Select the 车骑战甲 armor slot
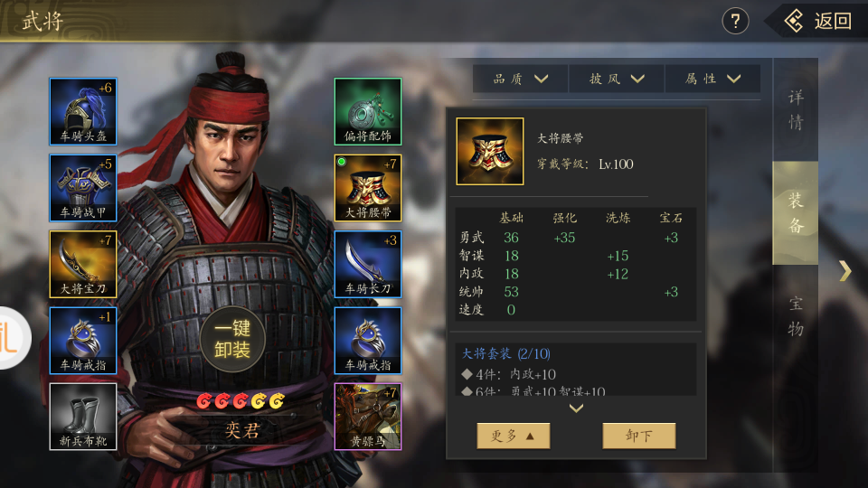 tap(83, 188)
